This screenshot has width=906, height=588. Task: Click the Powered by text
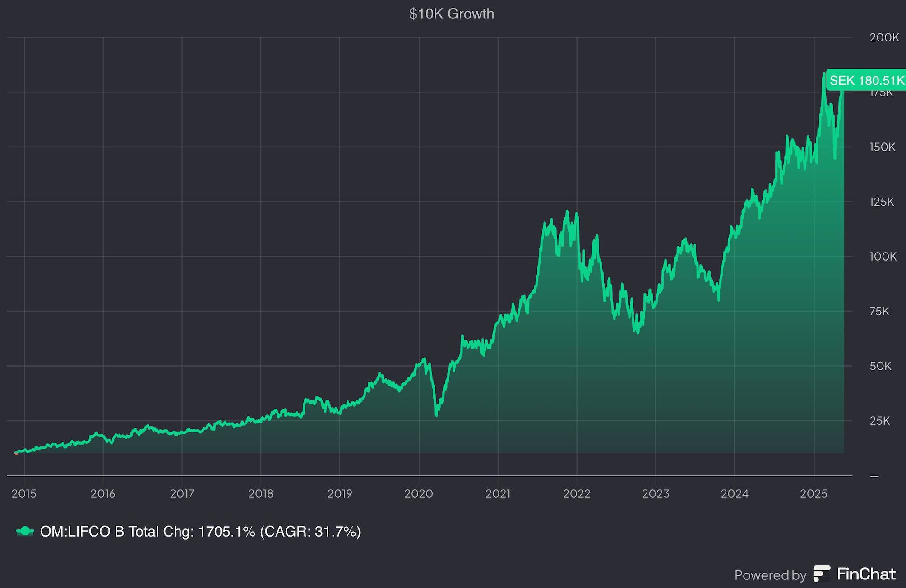pos(770,575)
